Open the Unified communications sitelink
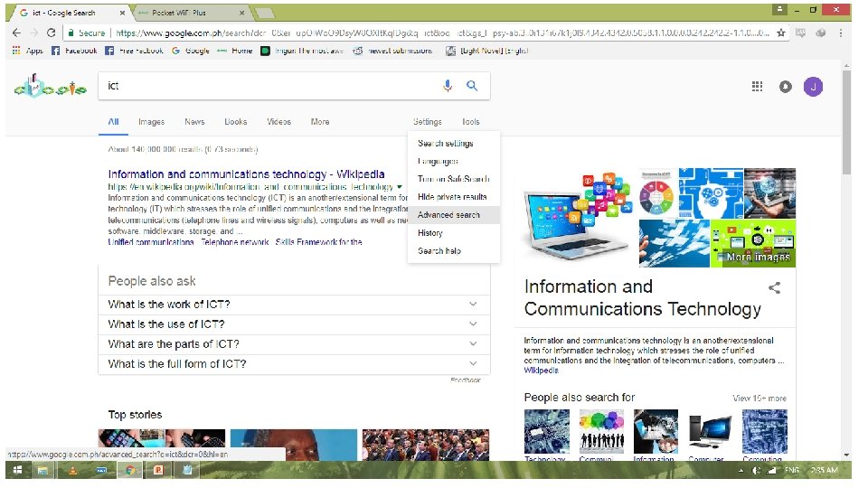Screen dimensions: 868x488 151,242
